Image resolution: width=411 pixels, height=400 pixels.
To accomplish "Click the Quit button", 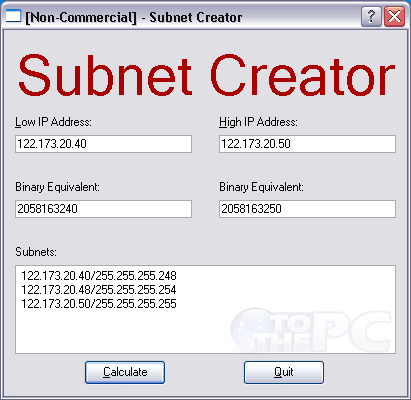I will tap(284, 372).
